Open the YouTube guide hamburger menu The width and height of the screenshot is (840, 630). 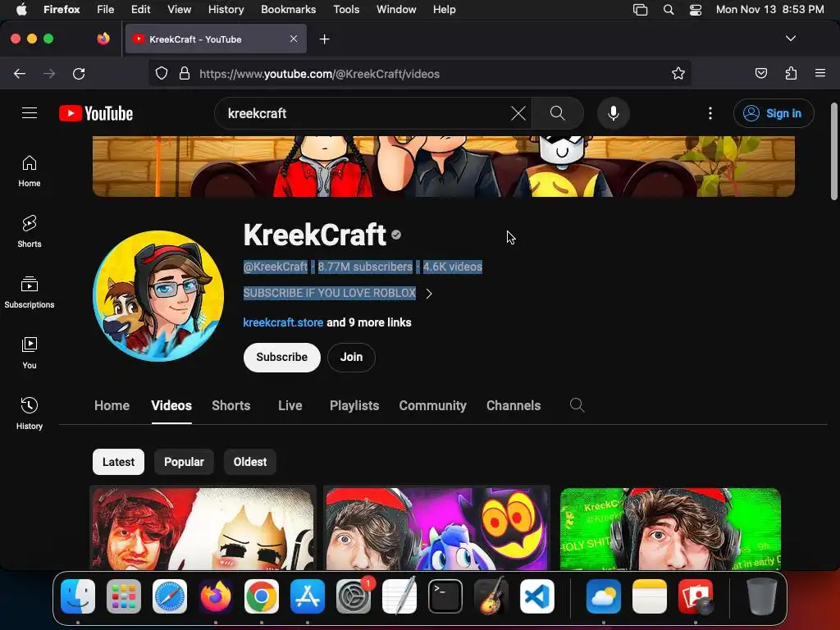(30, 113)
